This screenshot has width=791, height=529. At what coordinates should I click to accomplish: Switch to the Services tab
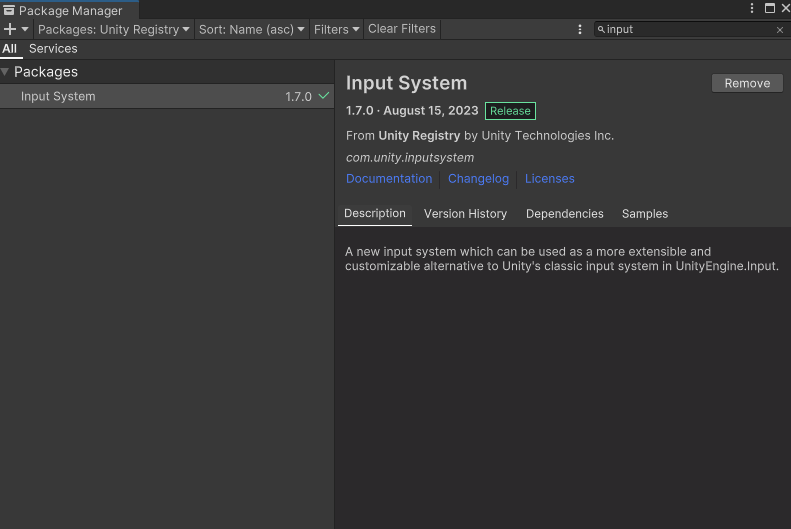[53, 48]
